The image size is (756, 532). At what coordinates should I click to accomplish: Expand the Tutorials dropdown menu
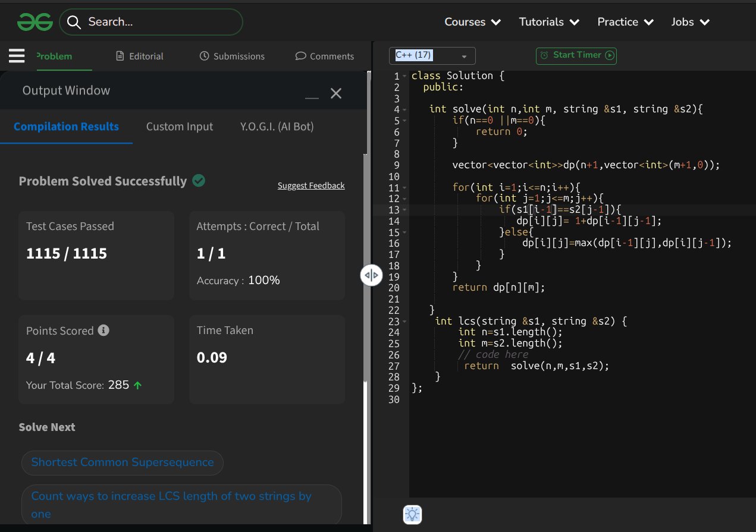coord(548,22)
